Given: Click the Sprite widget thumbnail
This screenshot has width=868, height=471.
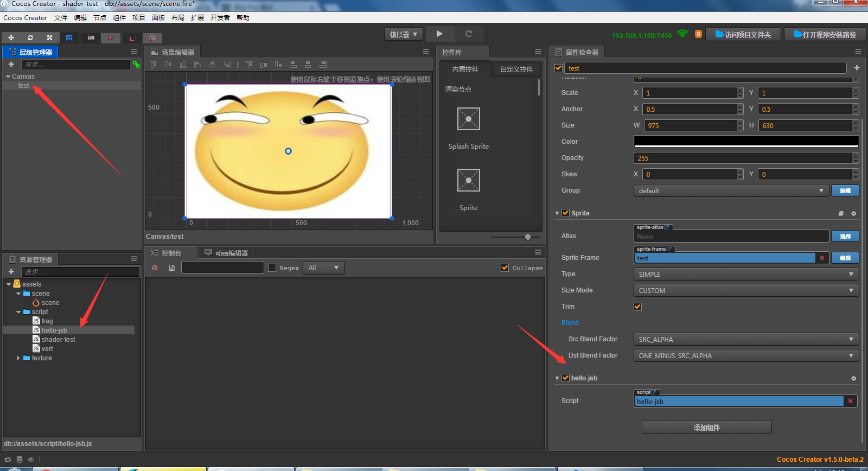Looking at the screenshot, I should 469,180.
